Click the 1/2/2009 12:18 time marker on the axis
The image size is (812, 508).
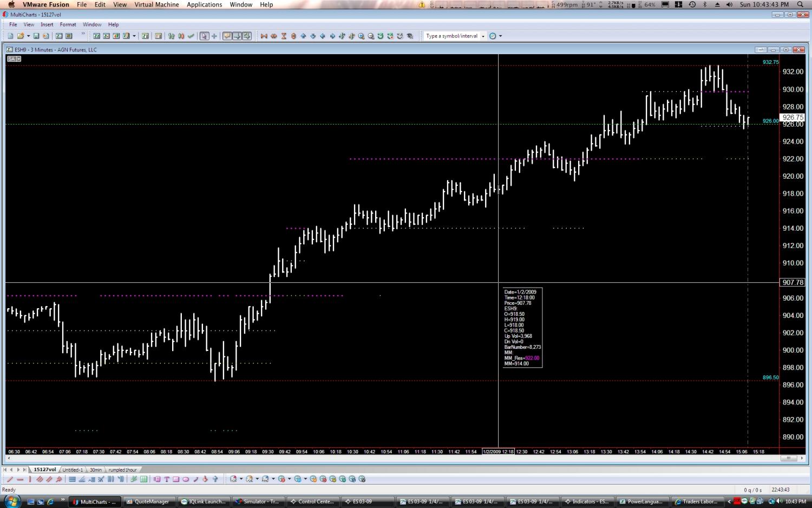pos(499,452)
